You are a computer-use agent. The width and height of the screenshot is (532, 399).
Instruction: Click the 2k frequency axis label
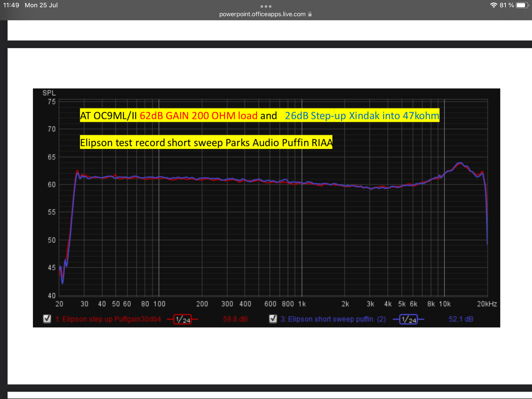tap(345, 304)
